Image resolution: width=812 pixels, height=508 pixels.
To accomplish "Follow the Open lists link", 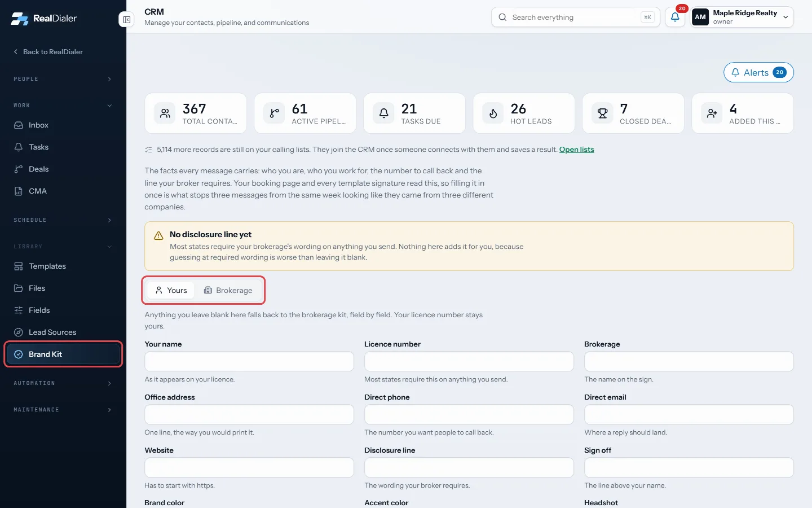I will 576,150.
